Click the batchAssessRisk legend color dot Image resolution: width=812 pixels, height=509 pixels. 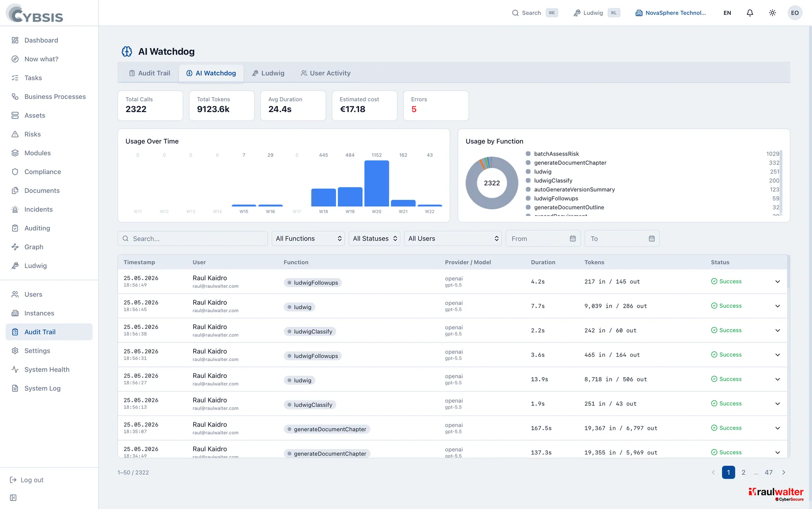[x=528, y=154]
